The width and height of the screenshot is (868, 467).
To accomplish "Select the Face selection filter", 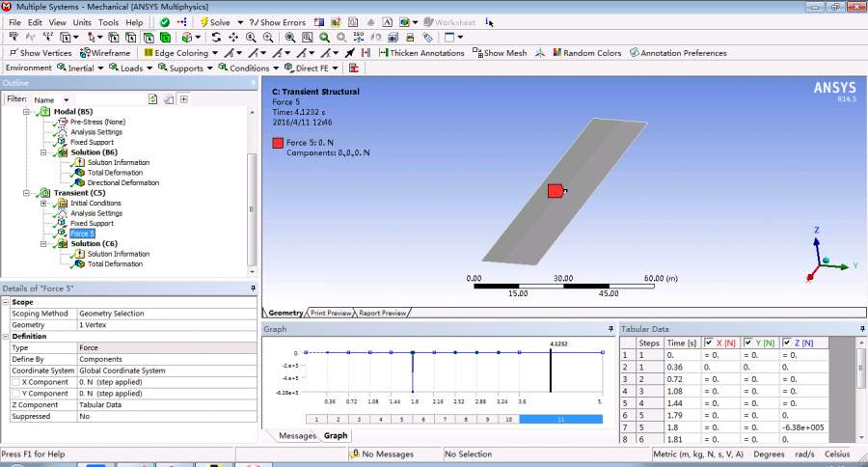I will coord(149,37).
